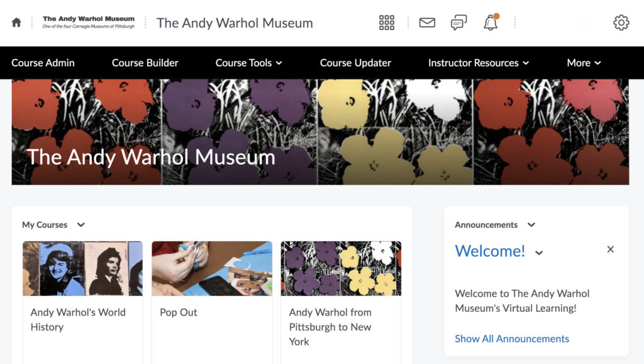Viewport: 644px width, 364px height.
Task: Expand the Welcome! announcement options
Action: (538, 252)
